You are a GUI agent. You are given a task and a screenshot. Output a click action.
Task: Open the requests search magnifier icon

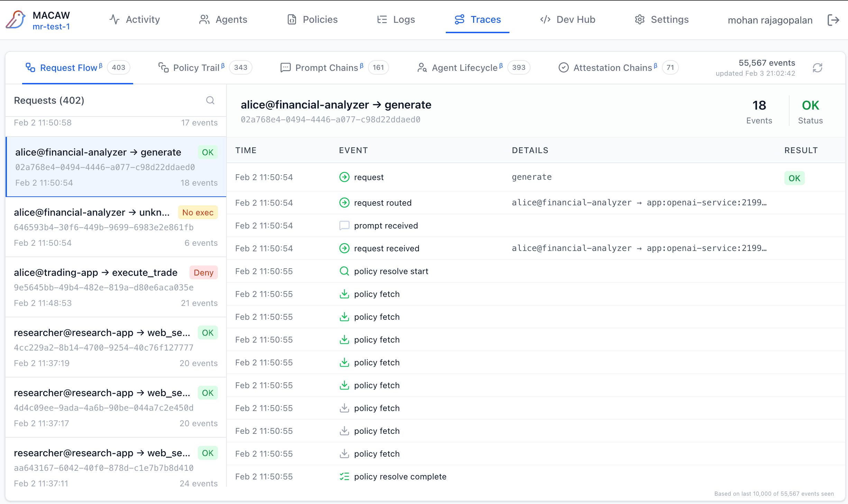click(210, 100)
